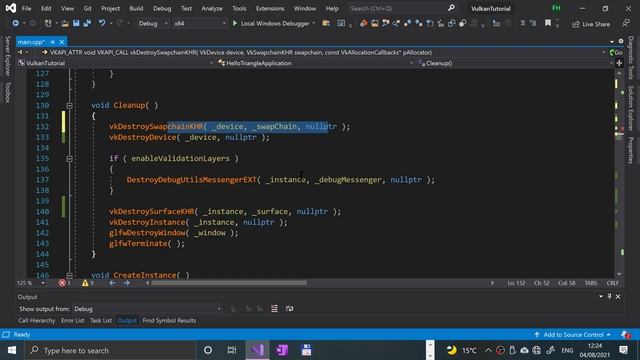
Task: Switch to the Call Hierarchy tab
Action: tap(37, 321)
